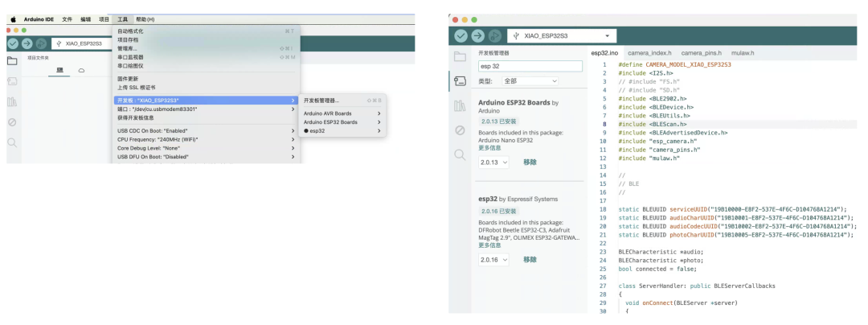Open the XIAO_ESP32S3 board selector in the left window
The width and height of the screenshot is (868, 325).
coord(81,43)
